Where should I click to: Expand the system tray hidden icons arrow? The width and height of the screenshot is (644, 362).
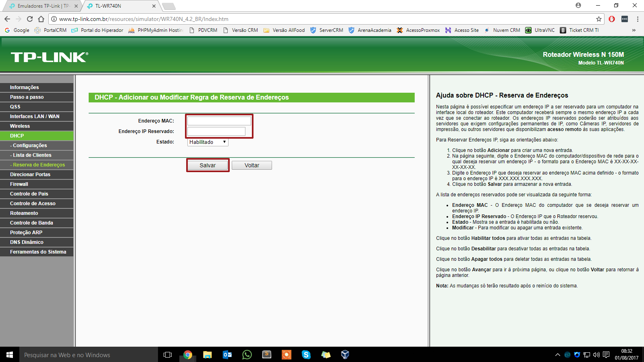point(558,355)
